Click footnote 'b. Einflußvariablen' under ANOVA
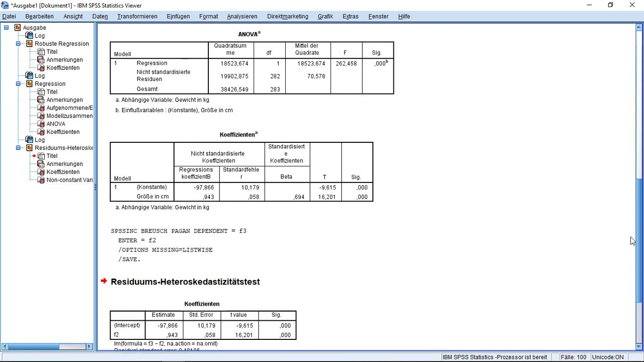The height and width of the screenshot is (362, 644). (174, 110)
